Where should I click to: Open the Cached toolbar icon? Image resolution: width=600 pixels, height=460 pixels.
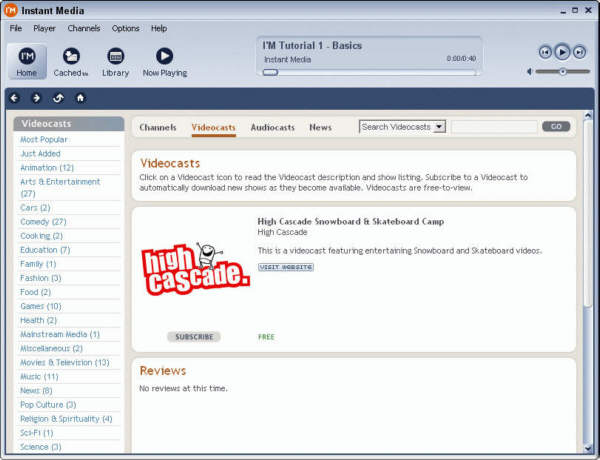(71, 60)
